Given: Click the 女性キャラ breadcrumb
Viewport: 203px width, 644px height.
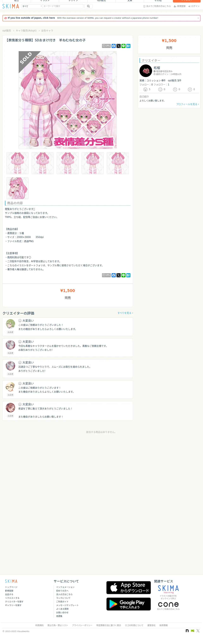Looking at the screenshot, I should pyautogui.click(x=47, y=30).
